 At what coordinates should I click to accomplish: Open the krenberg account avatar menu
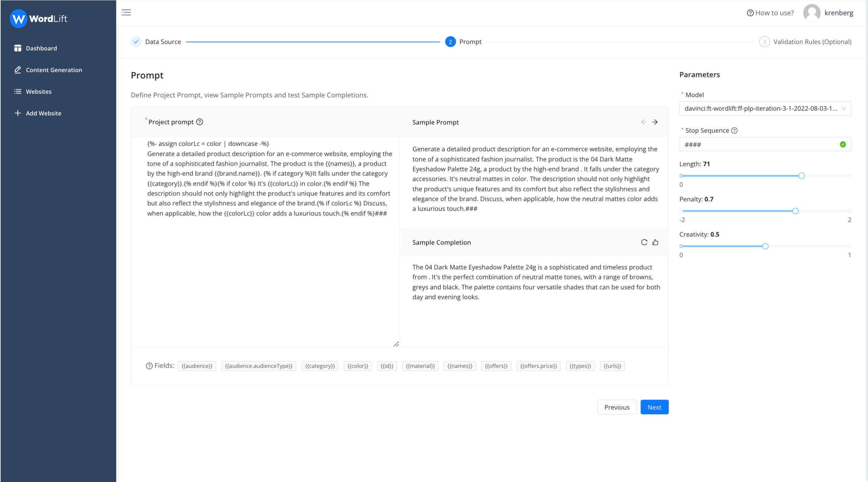click(813, 13)
